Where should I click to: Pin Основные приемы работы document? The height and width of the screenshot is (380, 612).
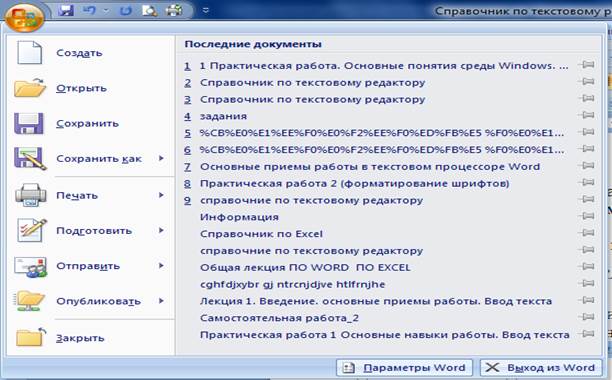point(587,165)
